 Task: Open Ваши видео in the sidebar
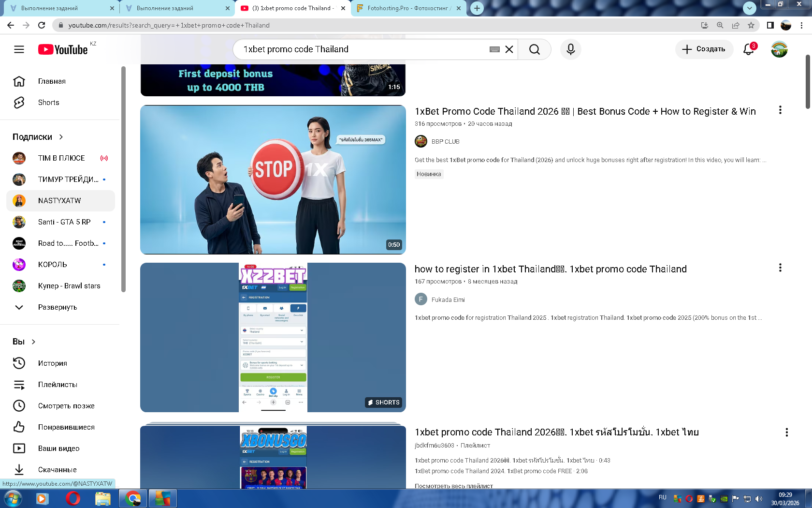pyautogui.click(x=61, y=448)
